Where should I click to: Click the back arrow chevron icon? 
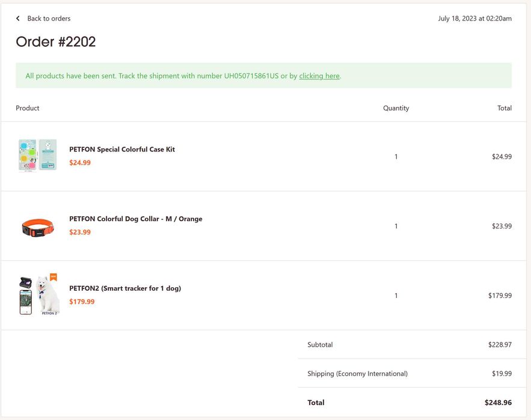coord(18,19)
